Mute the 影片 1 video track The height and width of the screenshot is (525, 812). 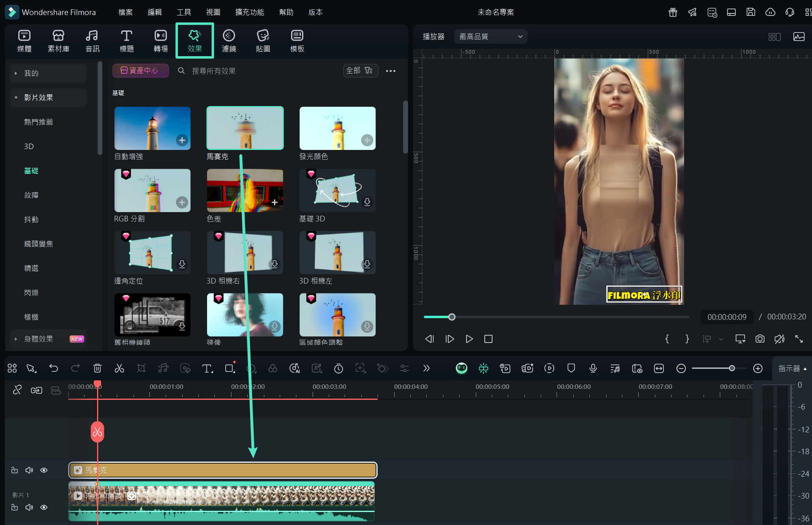coord(29,507)
